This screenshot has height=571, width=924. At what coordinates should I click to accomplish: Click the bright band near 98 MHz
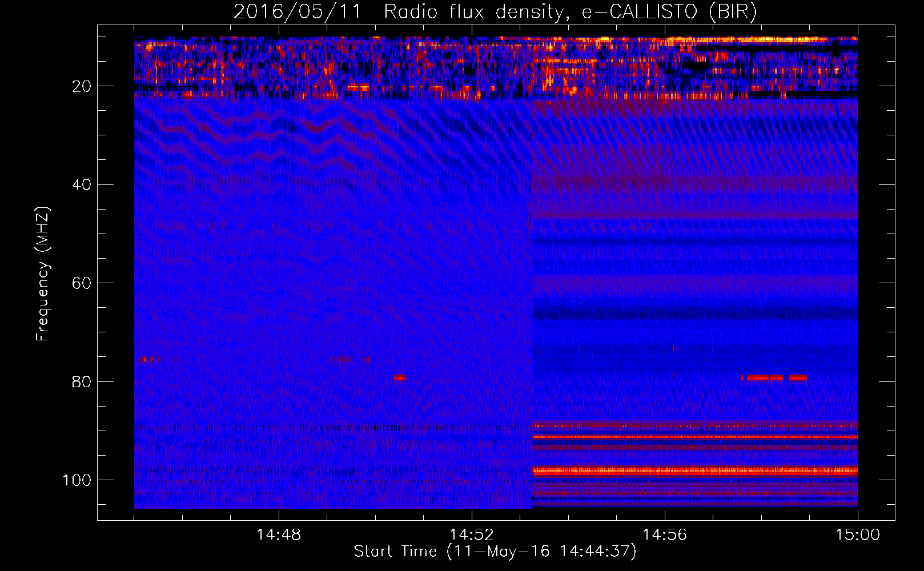pos(695,471)
